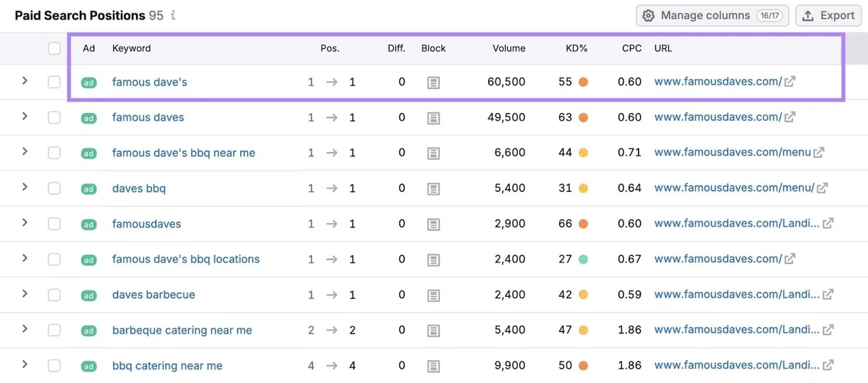868x383 pixels.
Task: Open the external link icon beside famousdaves.com/menu
Action: [x=819, y=153]
